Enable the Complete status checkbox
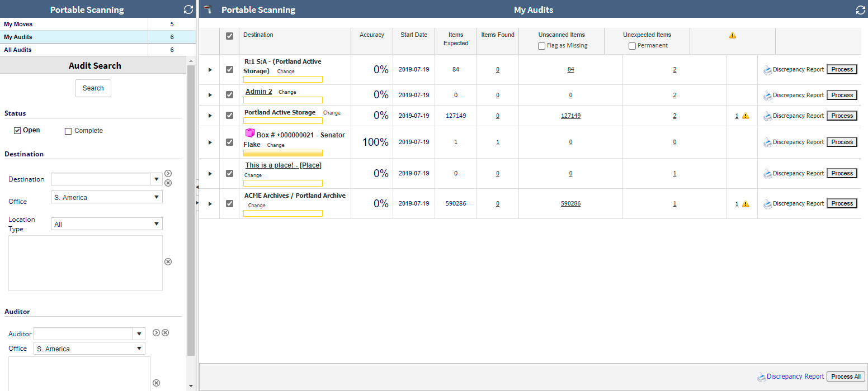 68,131
